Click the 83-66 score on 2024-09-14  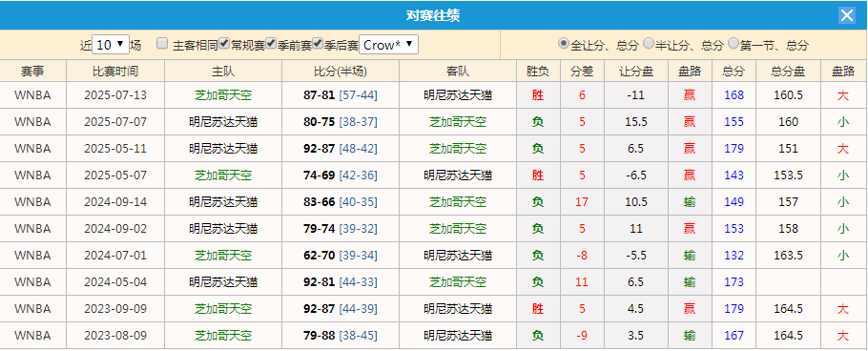(320, 202)
